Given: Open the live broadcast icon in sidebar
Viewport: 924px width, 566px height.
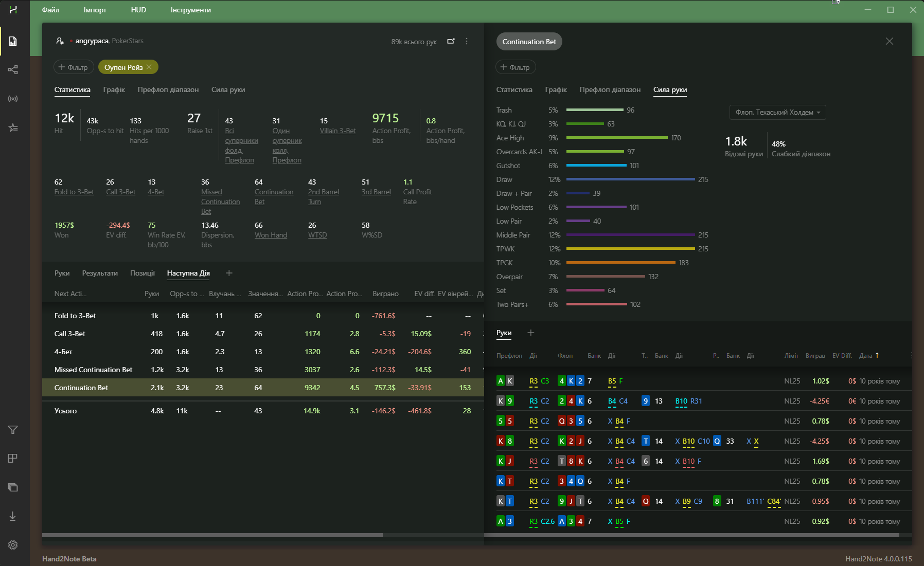Looking at the screenshot, I should click(13, 98).
